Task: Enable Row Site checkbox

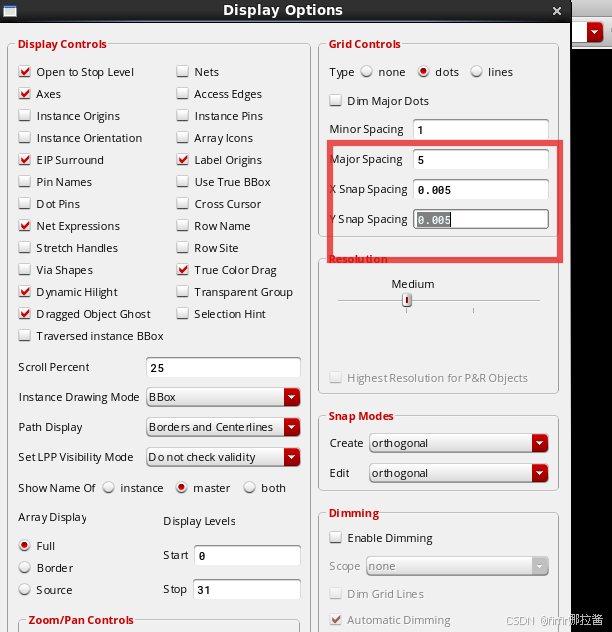Action: (183, 248)
